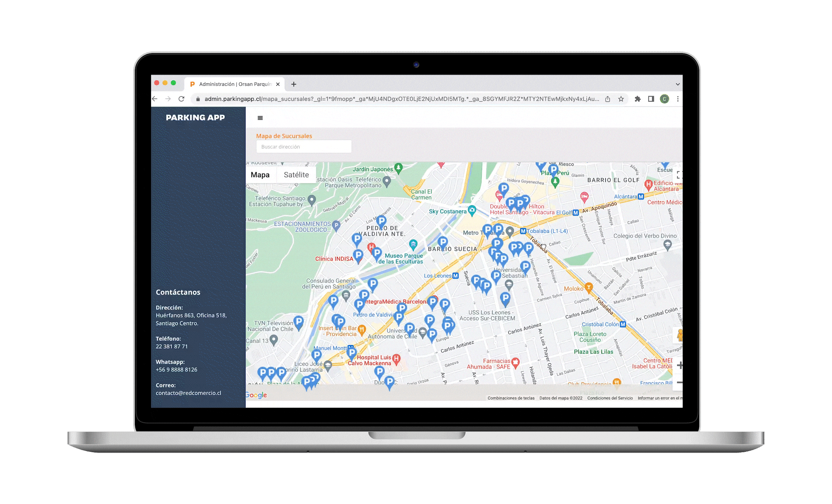This screenshot has height=504, width=832.
Task: Click the Museo Parque de las Esculturas marker
Action: coord(413,244)
